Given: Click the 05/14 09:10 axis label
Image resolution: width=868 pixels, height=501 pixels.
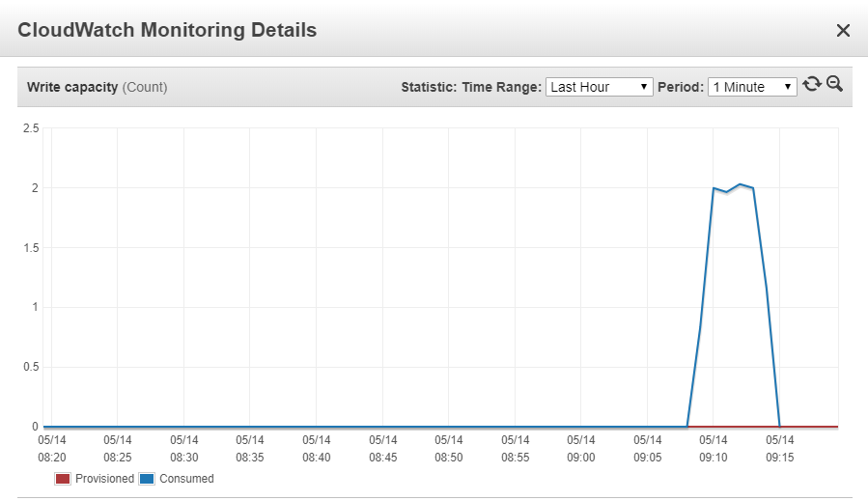Looking at the screenshot, I should point(713,449).
